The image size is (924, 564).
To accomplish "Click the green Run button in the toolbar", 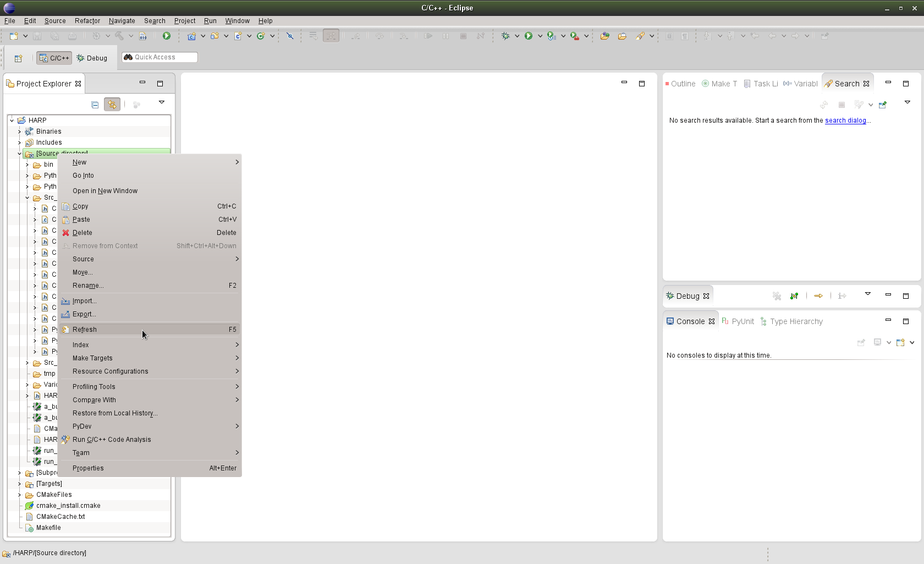I will tap(528, 36).
